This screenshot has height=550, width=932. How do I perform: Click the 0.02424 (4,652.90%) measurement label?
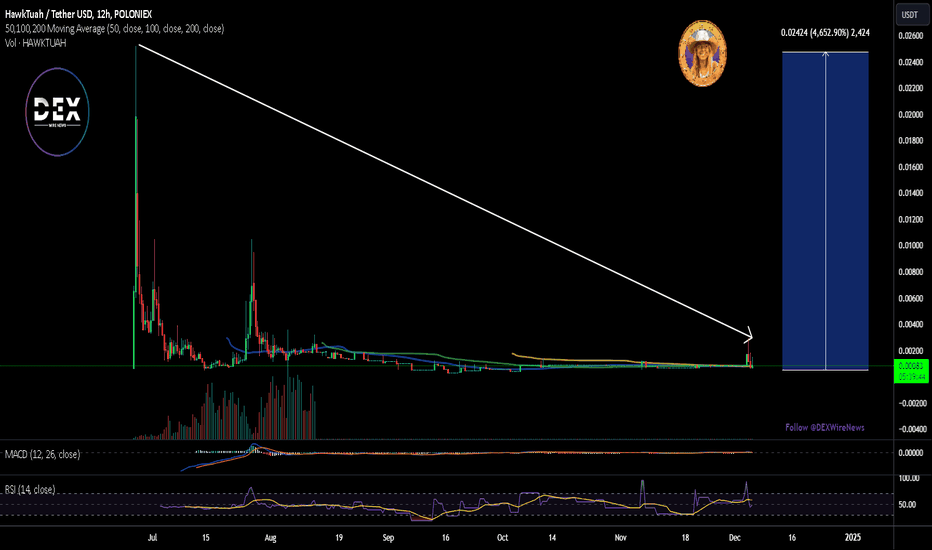click(825, 33)
